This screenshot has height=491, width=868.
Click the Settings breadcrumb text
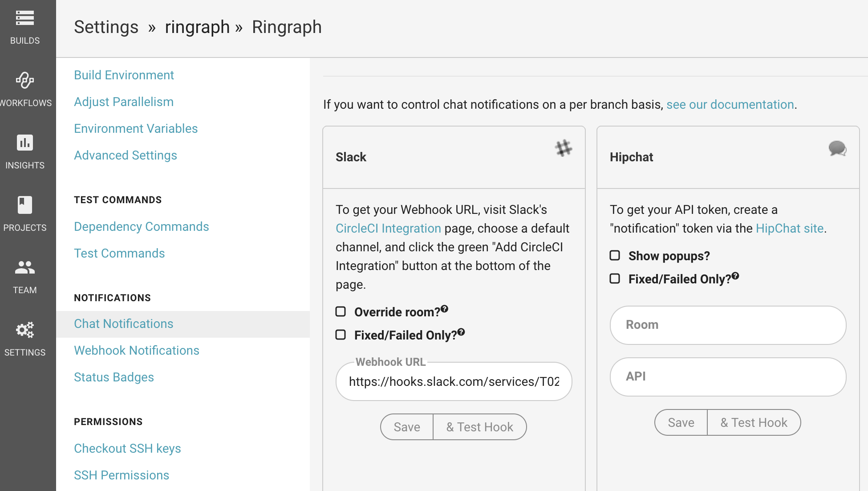tap(106, 27)
